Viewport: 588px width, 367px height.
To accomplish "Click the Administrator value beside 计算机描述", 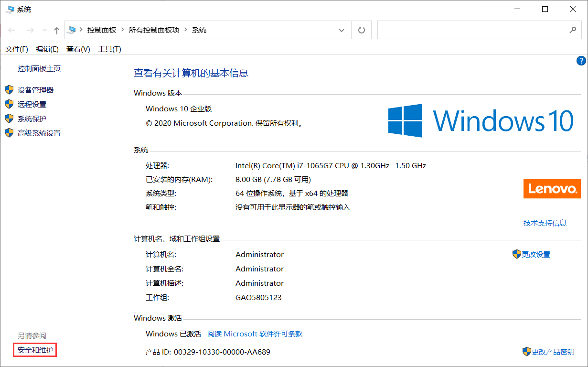I will (x=259, y=283).
